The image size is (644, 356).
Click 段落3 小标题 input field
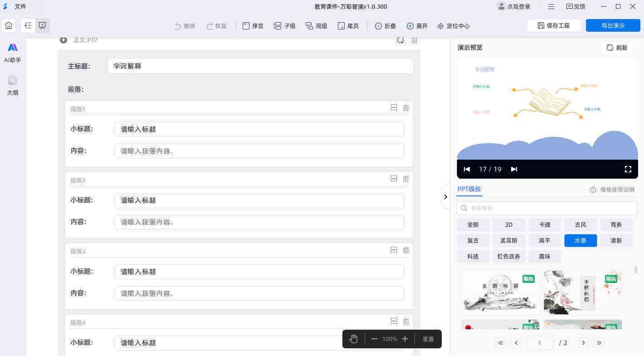tap(259, 272)
